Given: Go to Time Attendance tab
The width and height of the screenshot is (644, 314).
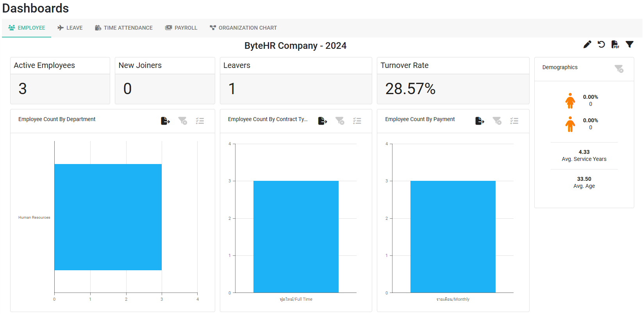Looking at the screenshot, I should [124, 28].
